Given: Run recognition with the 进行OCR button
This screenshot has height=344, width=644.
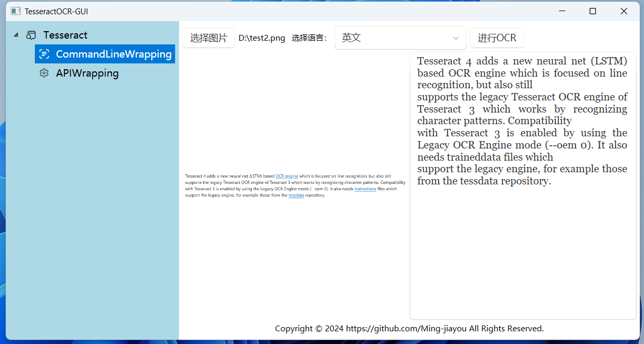Looking at the screenshot, I should pyautogui.click(x=497, y=38).
